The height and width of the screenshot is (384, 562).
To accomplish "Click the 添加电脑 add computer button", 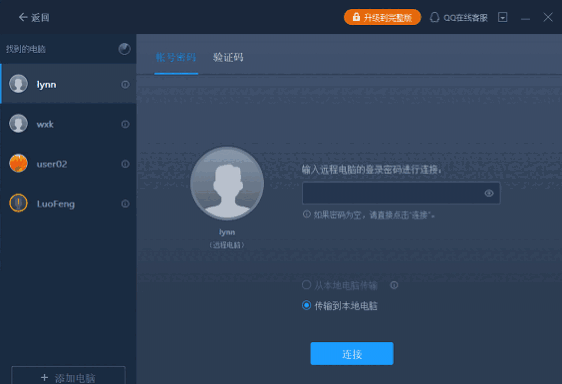I will coord(68,376).
